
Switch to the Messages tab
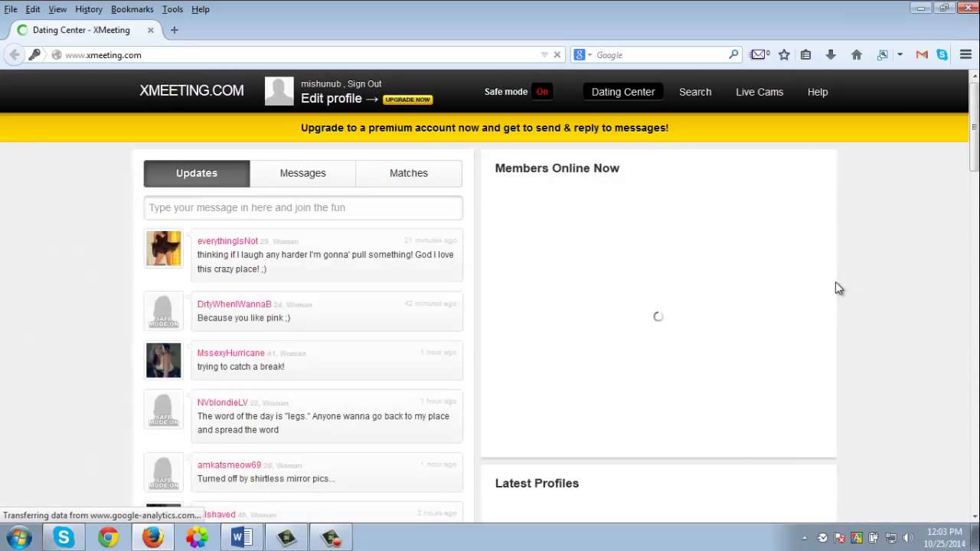coord(302,173)
